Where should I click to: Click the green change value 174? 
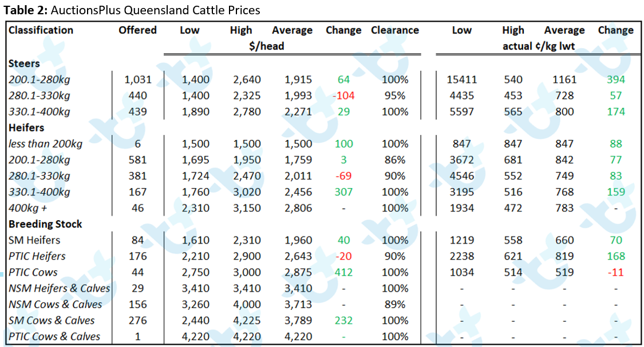615,111
